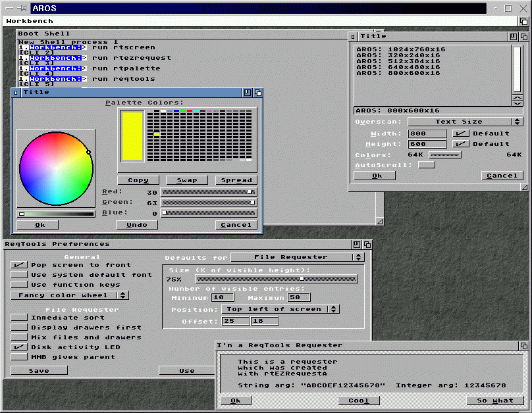Click the Swap button
532x413 pixels.
point(187,180)
